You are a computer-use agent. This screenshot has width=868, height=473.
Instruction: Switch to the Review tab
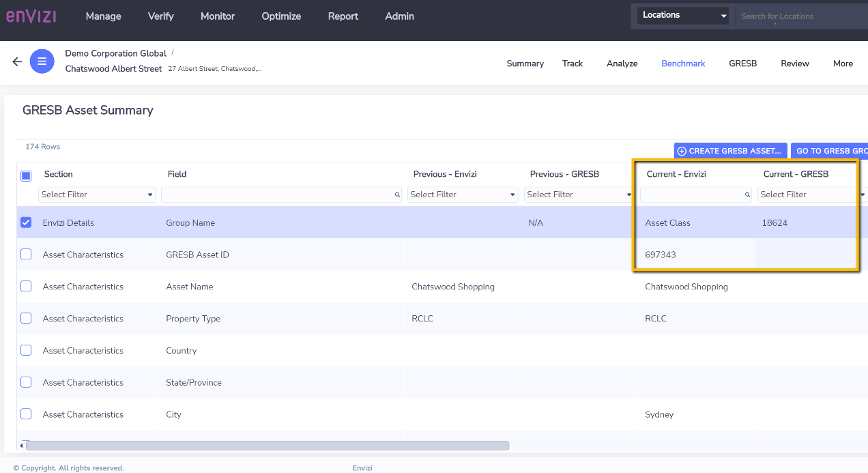pos(795,63)
